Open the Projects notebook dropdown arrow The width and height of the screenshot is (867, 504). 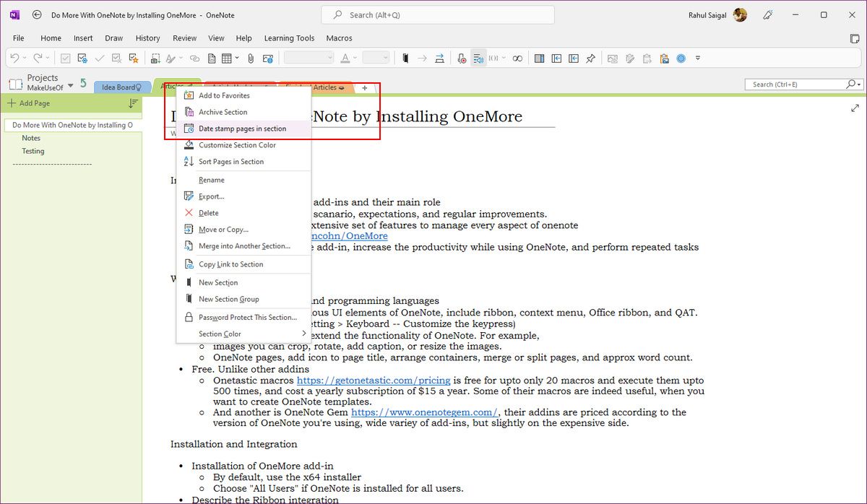(71, 87)
